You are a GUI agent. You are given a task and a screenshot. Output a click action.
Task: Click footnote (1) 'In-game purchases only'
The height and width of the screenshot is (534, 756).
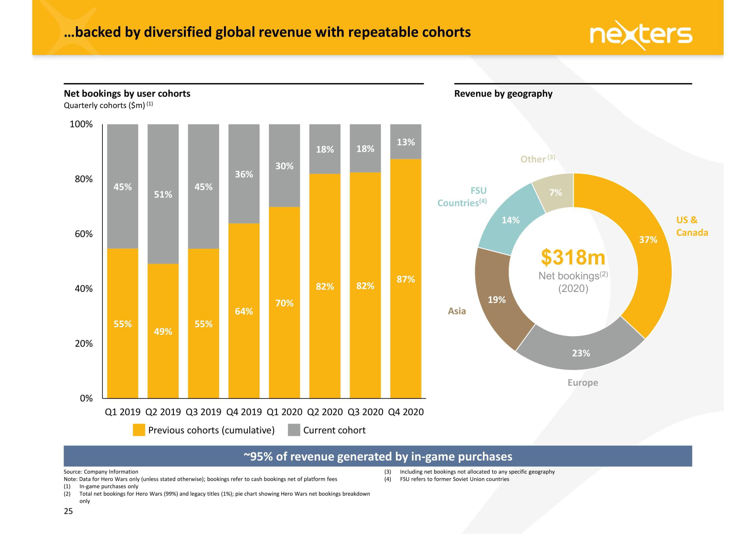(101, 486)
